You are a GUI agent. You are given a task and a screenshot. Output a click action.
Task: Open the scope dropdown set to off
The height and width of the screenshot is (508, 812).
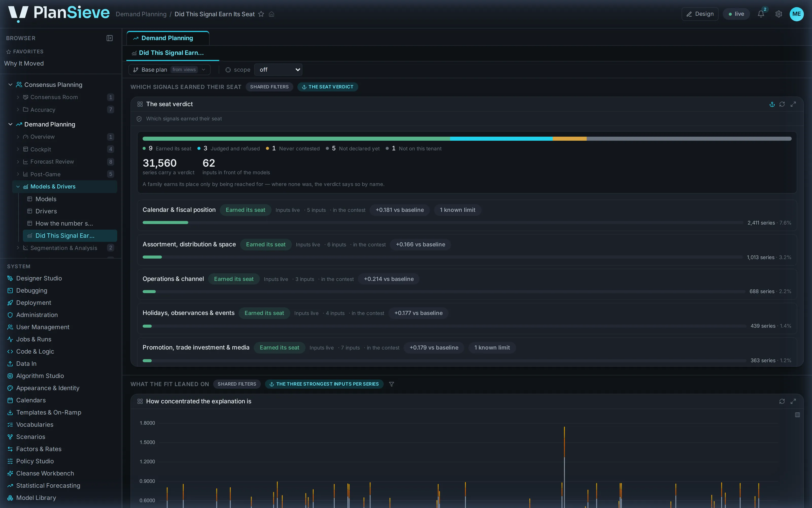pos(278,70)
